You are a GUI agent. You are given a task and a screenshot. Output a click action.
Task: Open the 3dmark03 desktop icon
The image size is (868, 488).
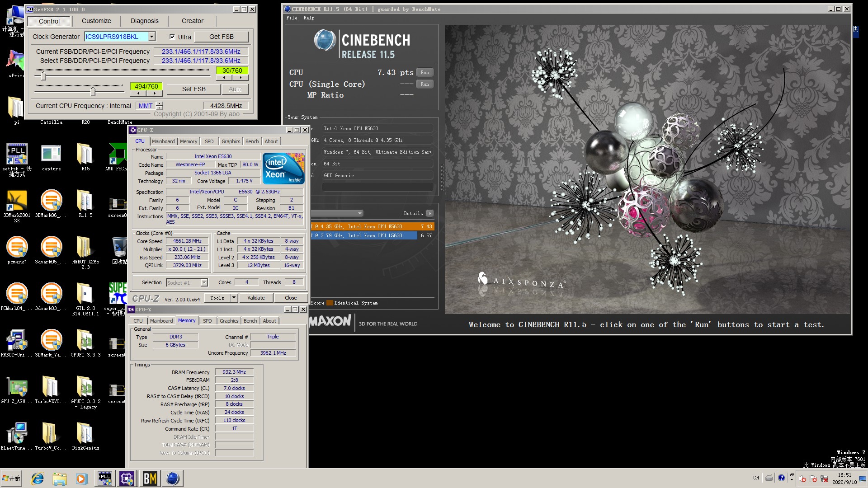point(51,297)
